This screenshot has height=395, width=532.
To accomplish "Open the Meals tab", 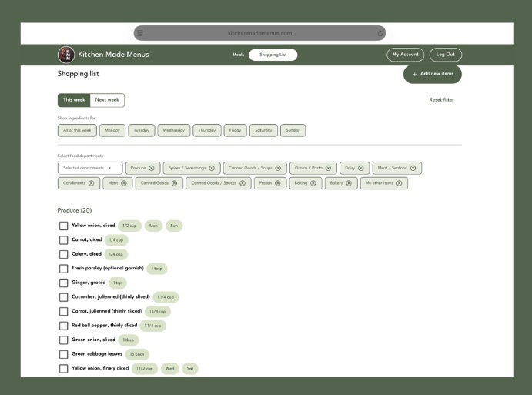I will pos(238,55).
